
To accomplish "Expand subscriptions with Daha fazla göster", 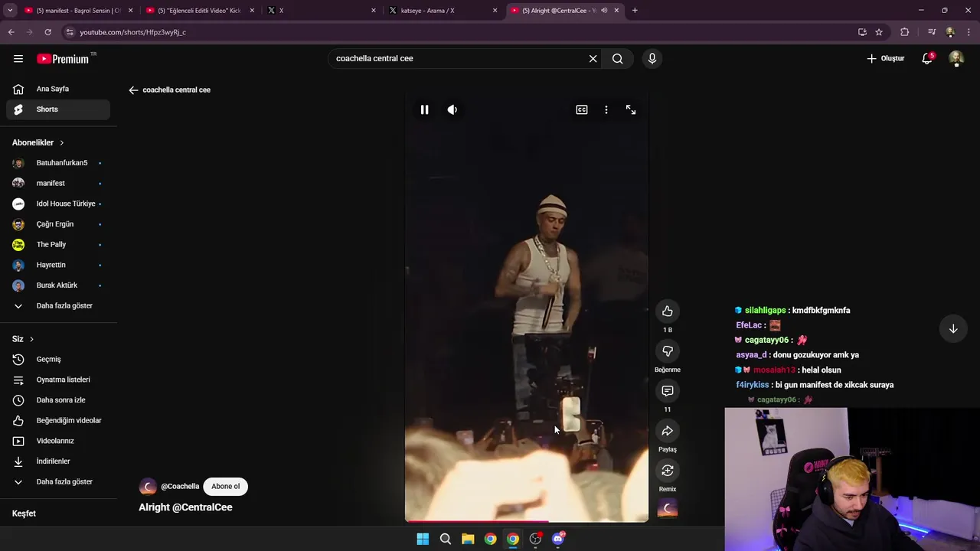I will [x=58, y=305].
